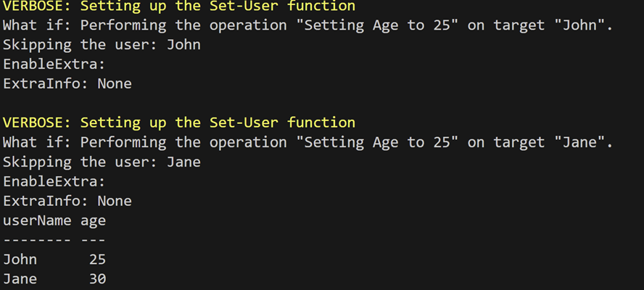644x290 pixels.
Task: Select the "Skipping the user: Jane" line
Action: 102,162
